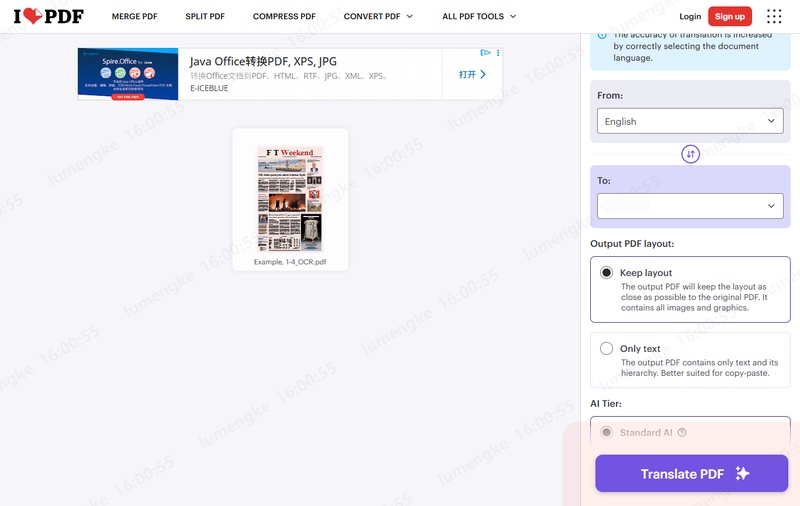Image resolution: width=800 pixels, height=506 pixels.
Task: Click the Sign up button
Action: [x=730, y=16]
